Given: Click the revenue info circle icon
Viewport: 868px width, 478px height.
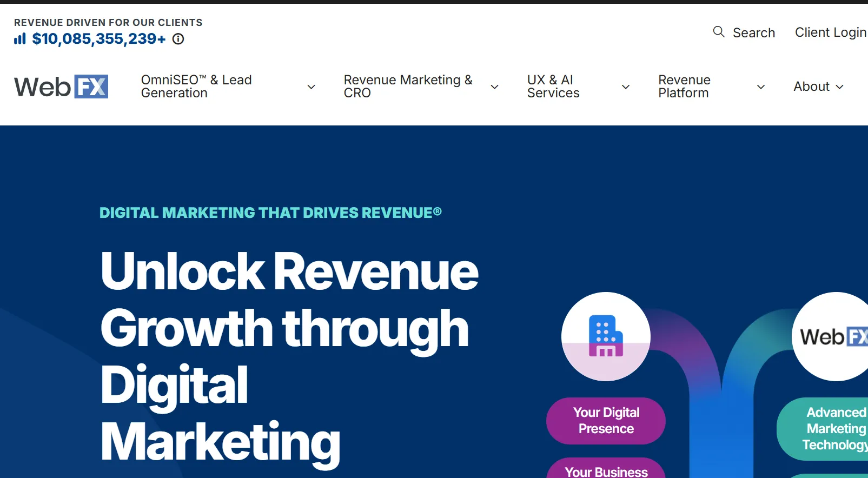Looking at the screenshot, I should pos(178,39).
